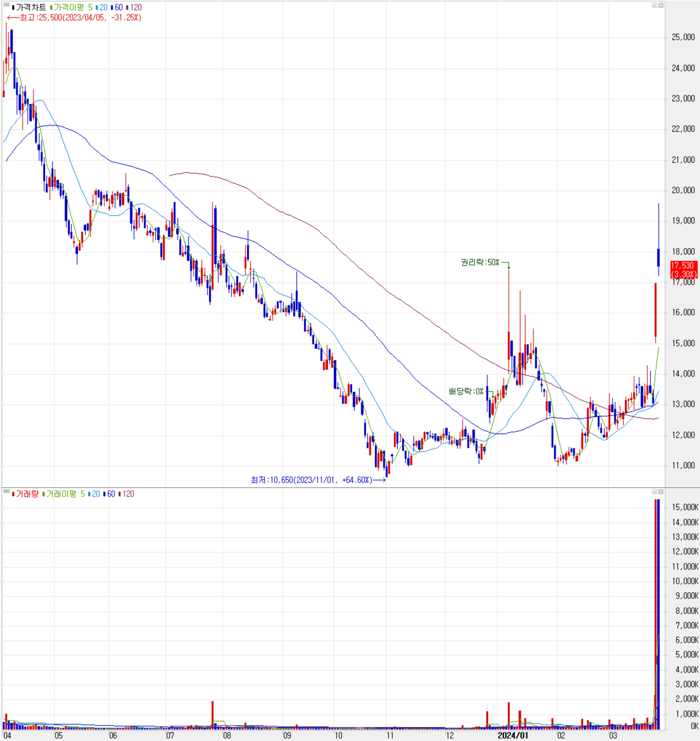Click the latest tall volume bar
The height and width of the screenshot is (741, 700).
(658, 614)
